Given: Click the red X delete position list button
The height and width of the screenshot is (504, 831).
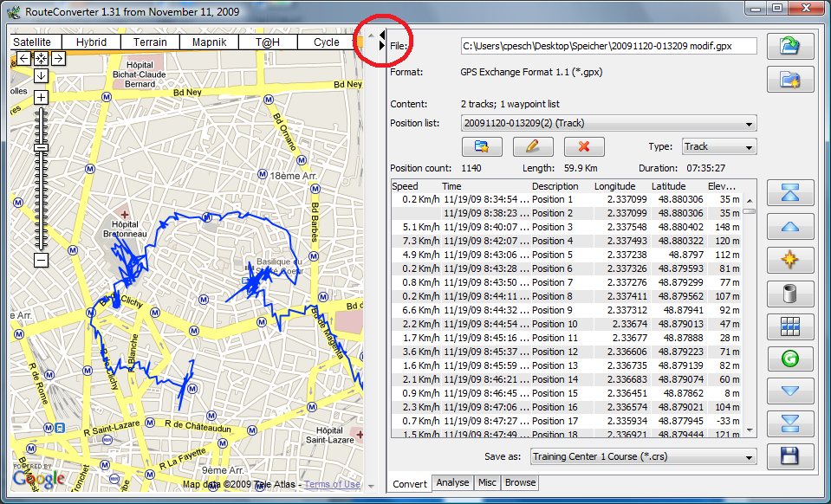Looking at the screenshot, I should click(584, 146).
